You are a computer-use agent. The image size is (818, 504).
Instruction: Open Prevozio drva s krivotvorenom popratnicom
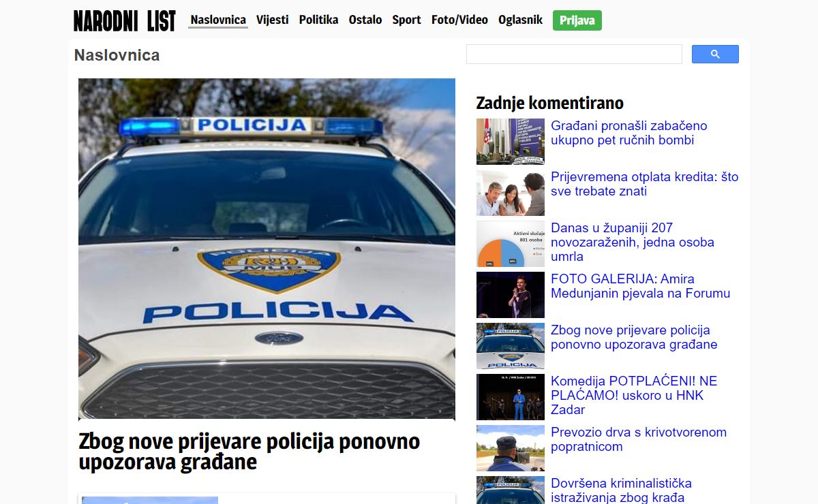pos(639,439)
